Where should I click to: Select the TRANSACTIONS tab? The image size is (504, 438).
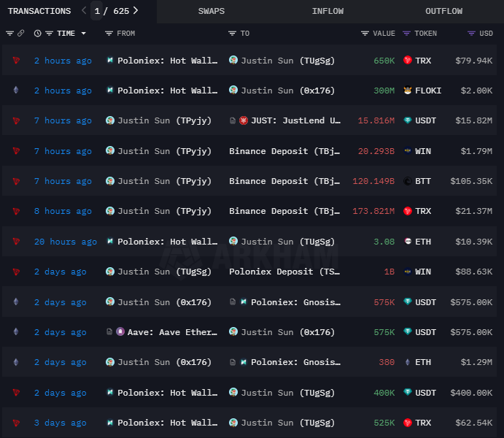pos(39,11)
